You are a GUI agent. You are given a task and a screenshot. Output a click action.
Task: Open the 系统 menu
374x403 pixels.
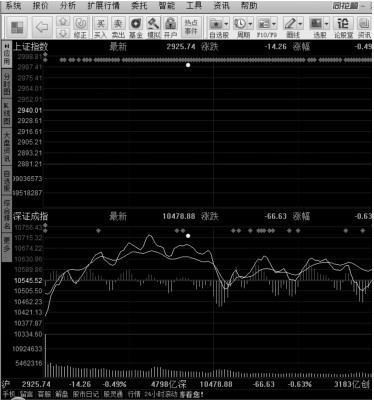point(13,6)
